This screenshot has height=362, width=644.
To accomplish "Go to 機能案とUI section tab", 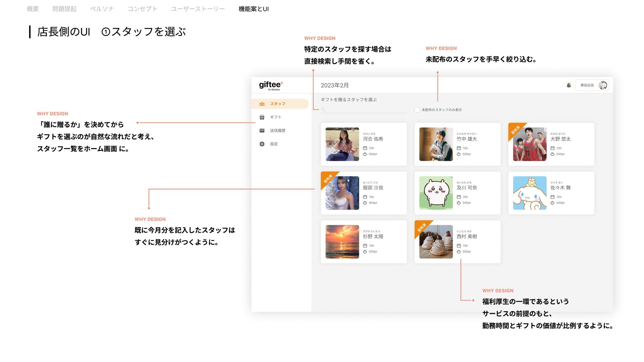I will pyautogui.click(x=254, y=9).
